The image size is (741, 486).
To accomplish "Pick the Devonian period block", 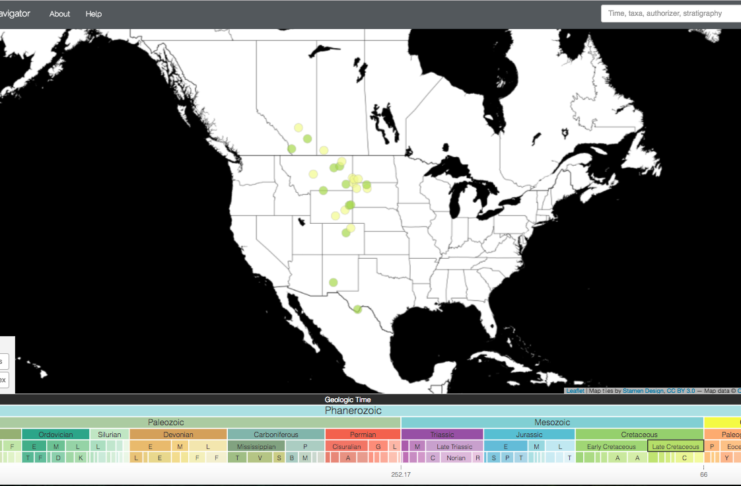I will coord(178,435).
